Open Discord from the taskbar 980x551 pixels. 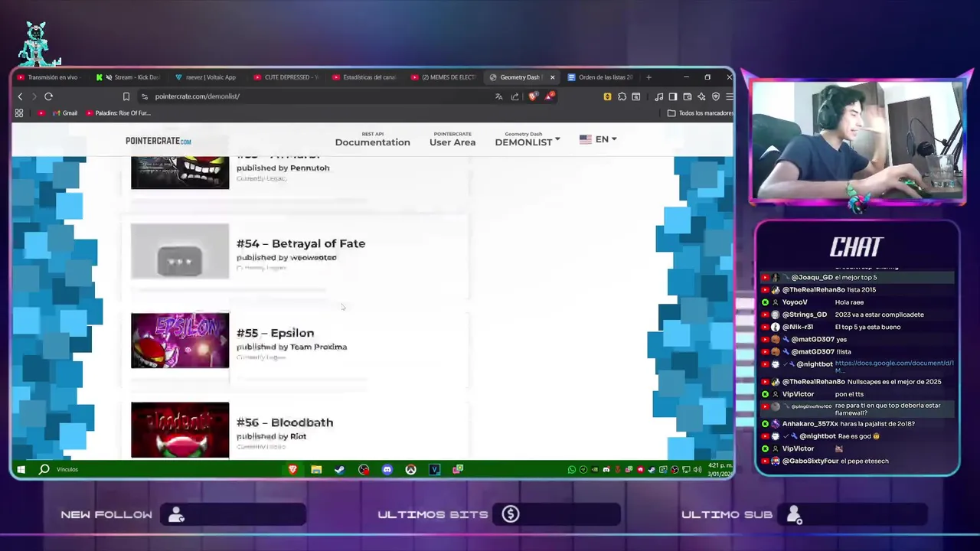coord(387,469)
